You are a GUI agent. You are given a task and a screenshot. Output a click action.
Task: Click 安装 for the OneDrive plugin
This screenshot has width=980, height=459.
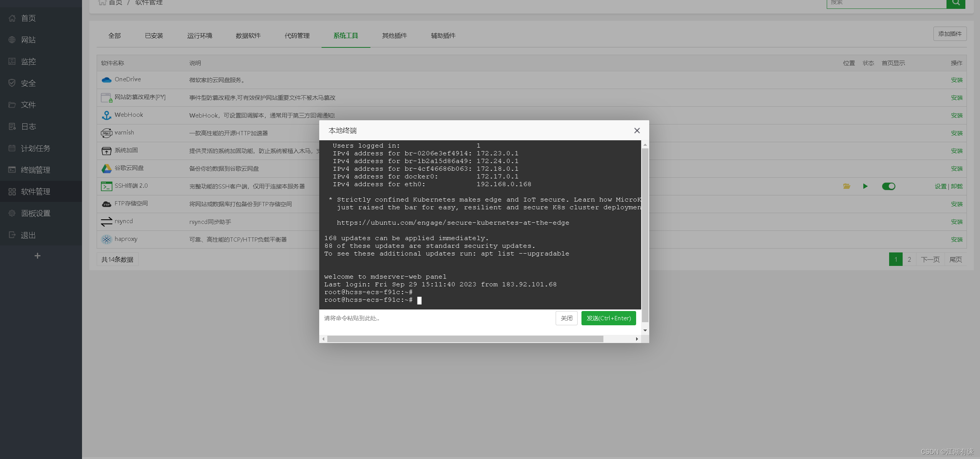[957, 80]
